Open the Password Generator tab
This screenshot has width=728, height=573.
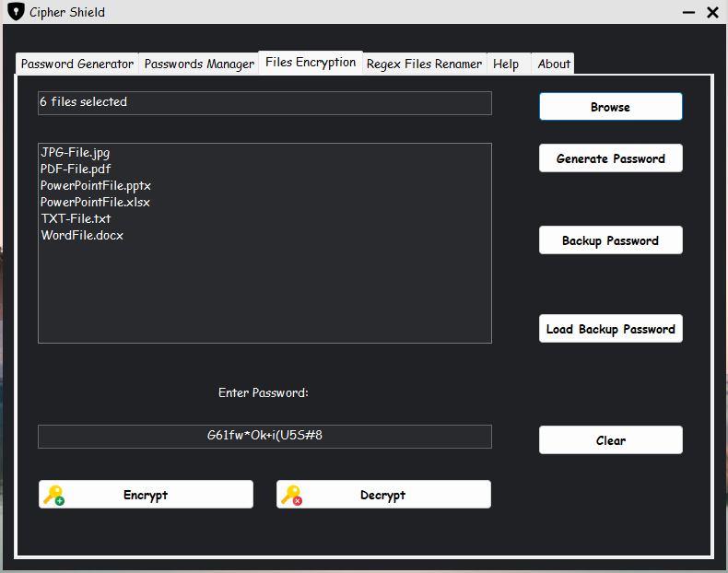pyautogui.click(x=77, y=64)
